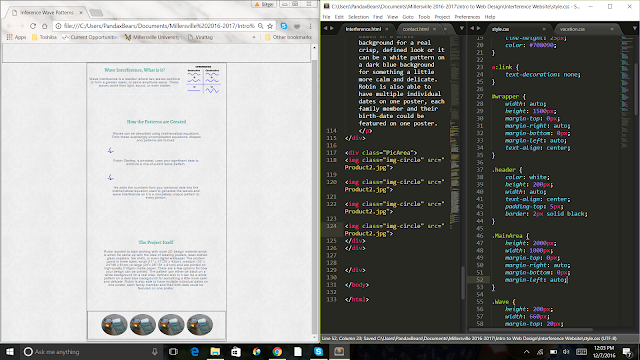Open Microsoft Edge from the taskbar
This screenshot has width=640, height=360.
coord(195,351)
